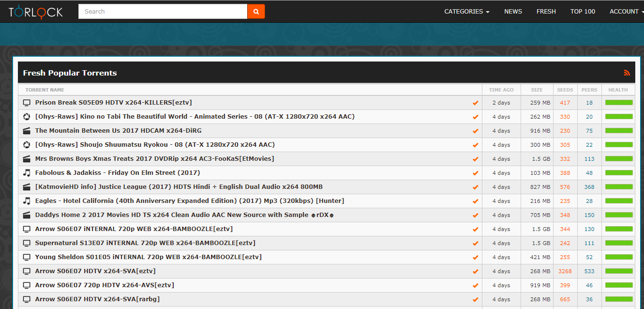
Task: Click the "Torrent Name" column header
Action: coord(45,90)
